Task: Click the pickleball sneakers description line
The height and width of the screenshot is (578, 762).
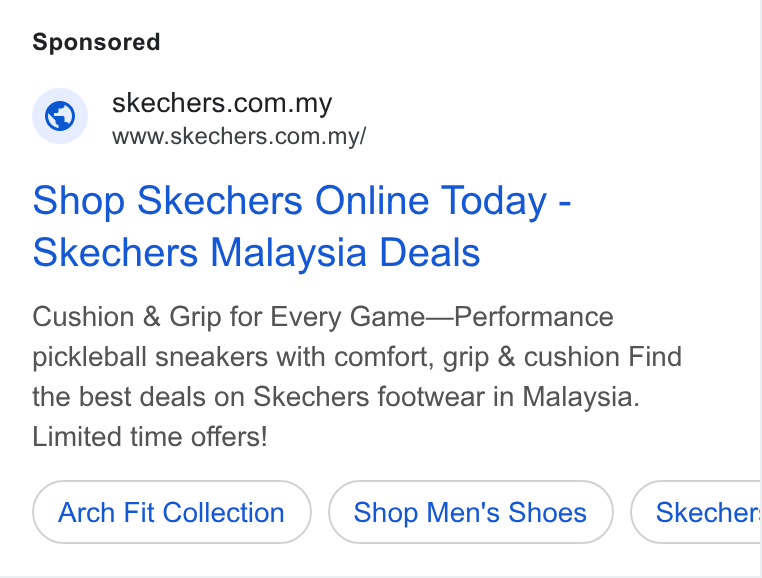Action: coord(357,357)
